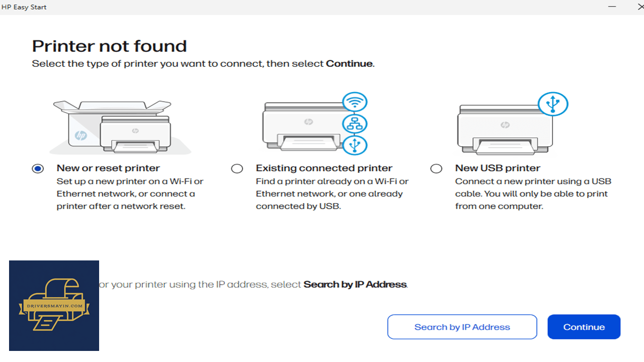This screenshot has width=644, height=362.
Task: Select the New USB printer radio button
Action: pyautogui.click(x=436, y=168)
